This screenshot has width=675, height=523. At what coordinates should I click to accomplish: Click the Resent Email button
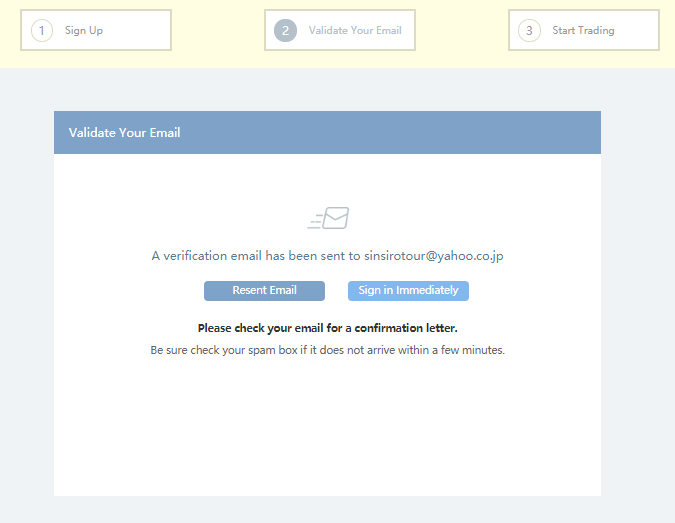(264, 291)
